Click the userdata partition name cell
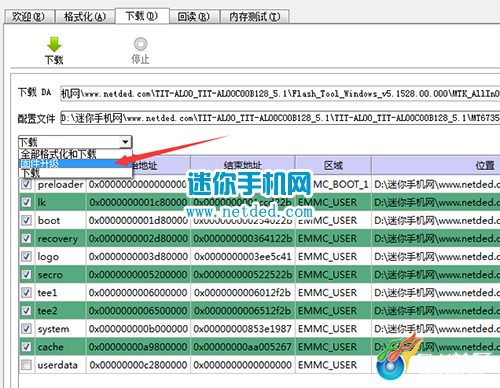Screen dimensions: 500x388 [x=60, y=365]
